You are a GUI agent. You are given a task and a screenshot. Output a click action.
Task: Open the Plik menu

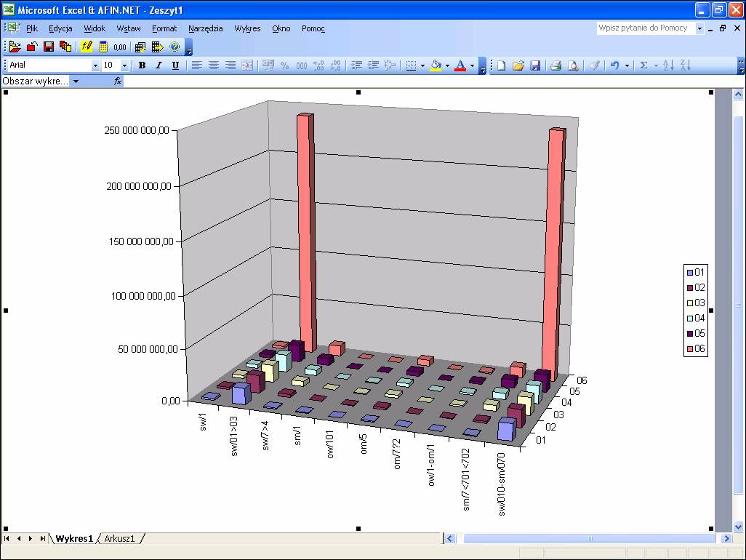32,28
